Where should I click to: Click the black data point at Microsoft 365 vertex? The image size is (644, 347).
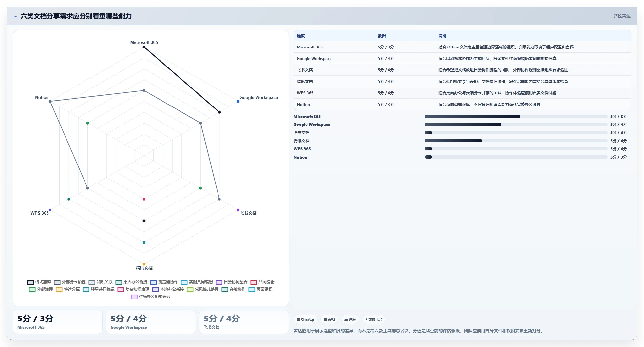click(144, 47)
